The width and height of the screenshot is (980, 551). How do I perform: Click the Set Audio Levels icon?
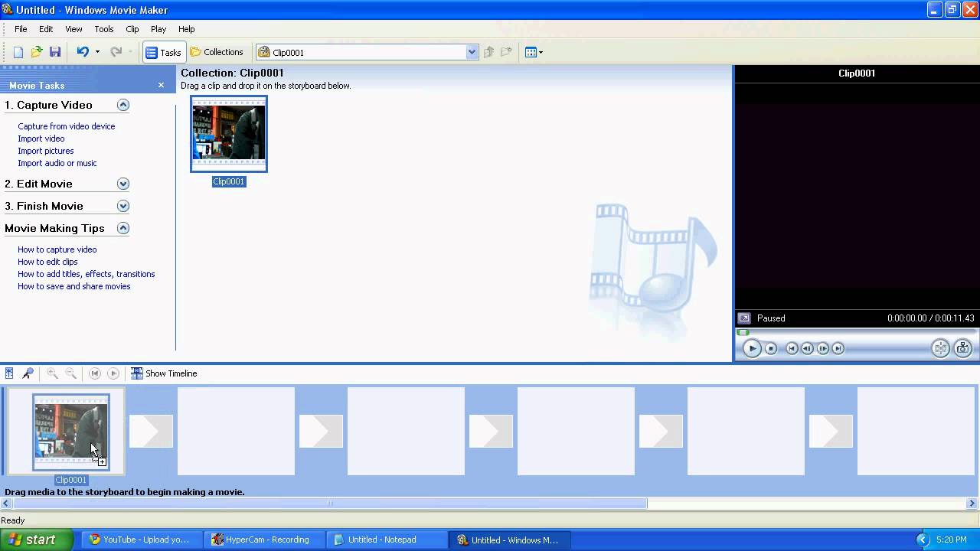[x=9, y=373]
